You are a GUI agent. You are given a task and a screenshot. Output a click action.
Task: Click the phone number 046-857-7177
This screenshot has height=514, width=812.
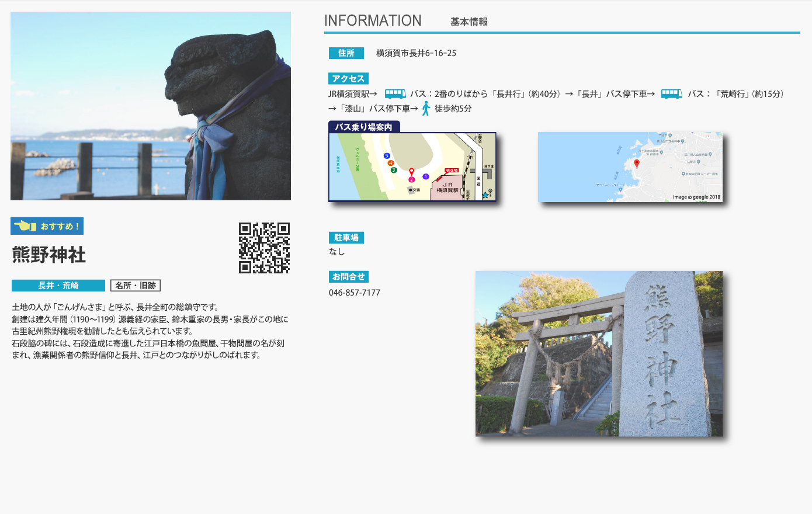tap(355, 293)
